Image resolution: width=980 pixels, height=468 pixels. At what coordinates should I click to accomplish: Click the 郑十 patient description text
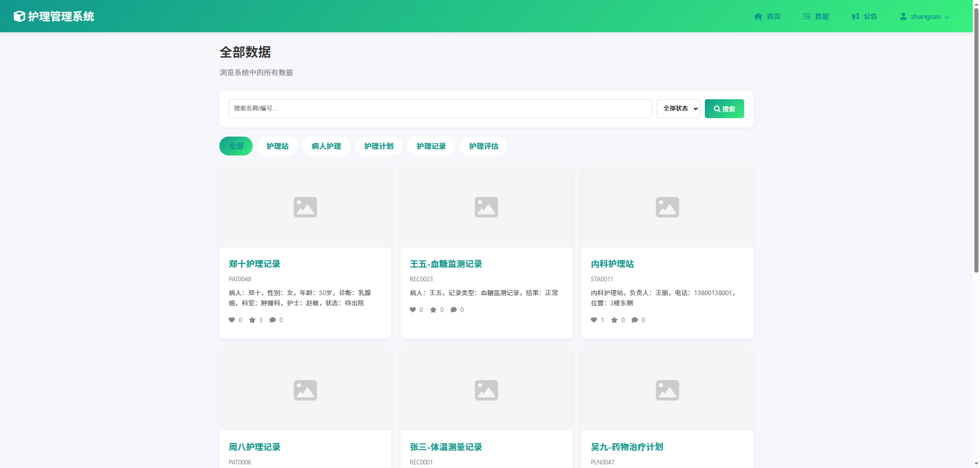click(300, 298)
